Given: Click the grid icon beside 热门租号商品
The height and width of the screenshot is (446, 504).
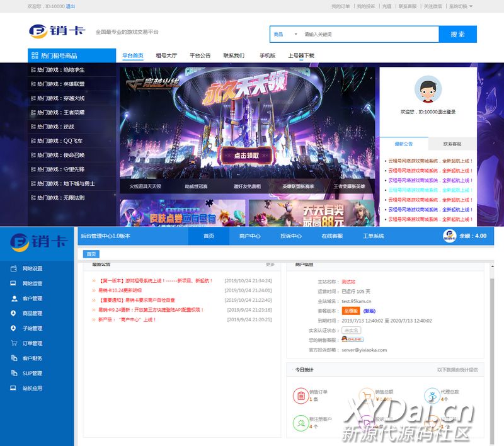Looking at the screenshot, I should [x=35, y=55].
